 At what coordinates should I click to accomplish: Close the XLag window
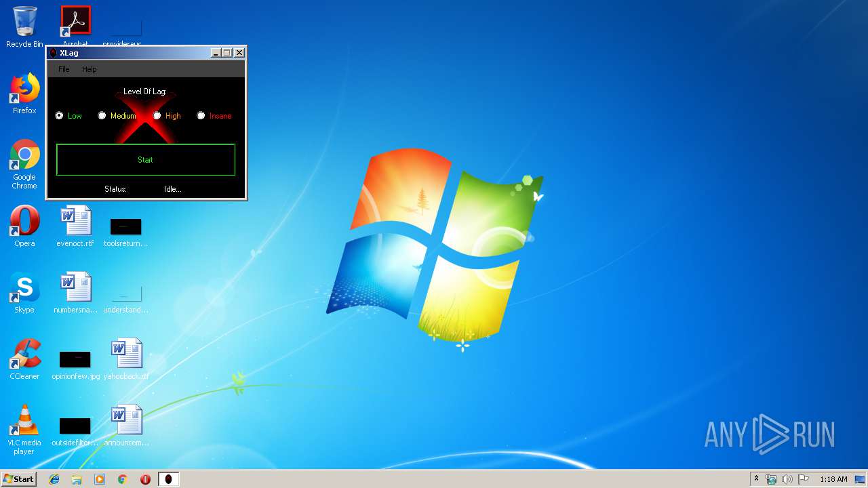click(x=239, y=53)
